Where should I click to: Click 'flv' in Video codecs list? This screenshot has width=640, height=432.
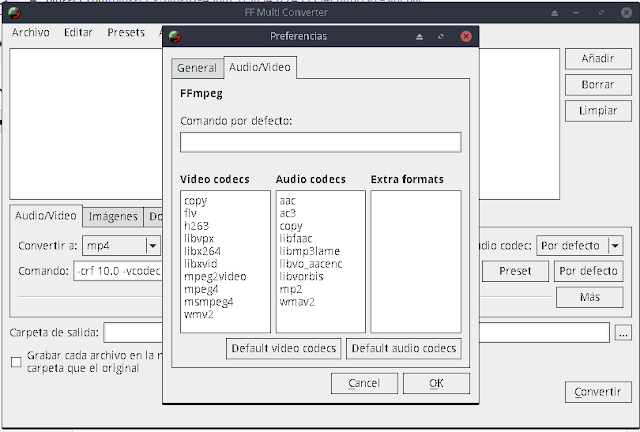(x=190, y=213)
